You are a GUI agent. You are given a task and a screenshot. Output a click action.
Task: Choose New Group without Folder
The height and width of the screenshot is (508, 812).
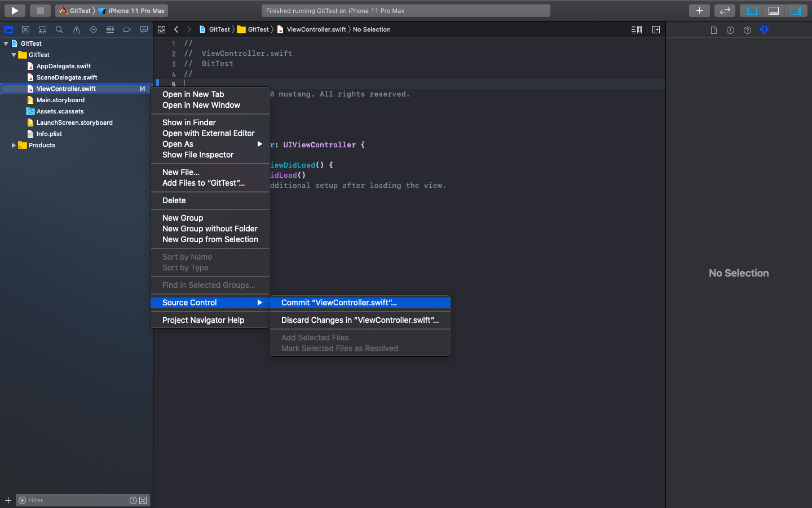tap(210, 229)
